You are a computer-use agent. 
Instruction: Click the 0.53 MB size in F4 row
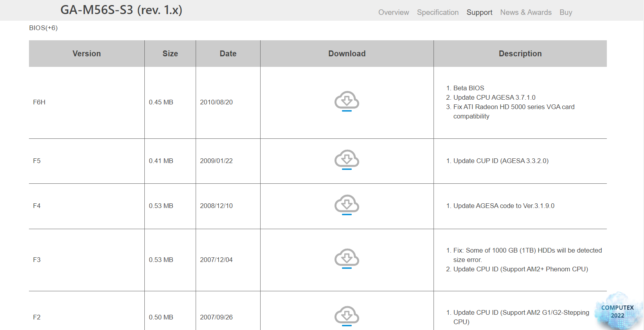161,206
